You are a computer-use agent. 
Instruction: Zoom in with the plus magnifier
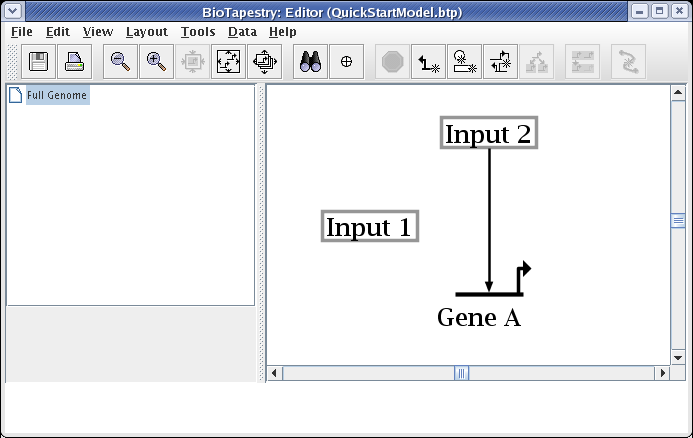[156, 62]
